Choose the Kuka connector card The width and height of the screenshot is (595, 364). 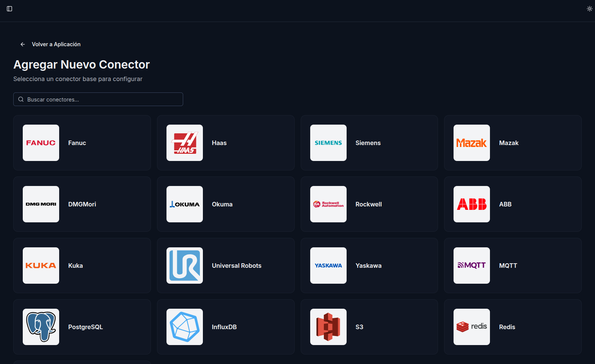point(82,266)
